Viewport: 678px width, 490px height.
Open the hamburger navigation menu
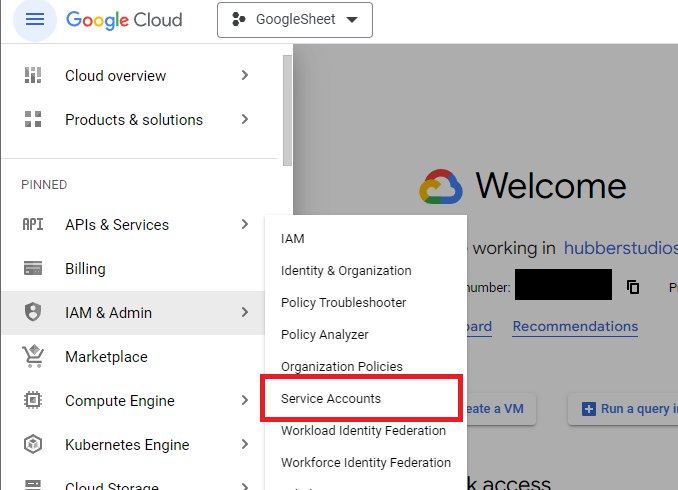[x=35, y=19]
